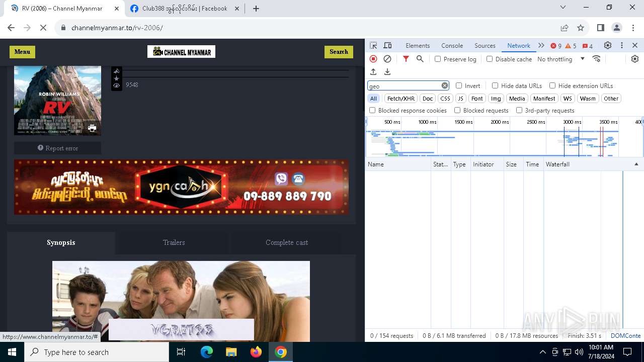The height and width of the screenshot is (362, 644).
Task: Close the DevTools panel
Action: (x=635, y=45)
